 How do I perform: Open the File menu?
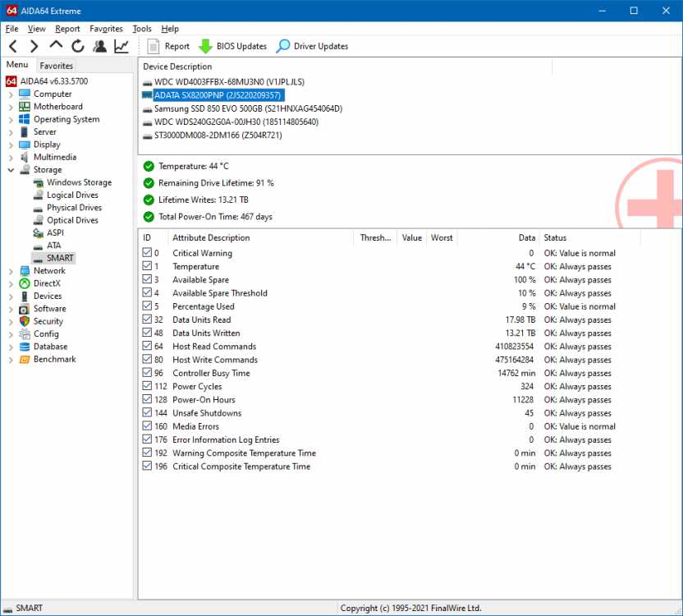click(11, 29)
